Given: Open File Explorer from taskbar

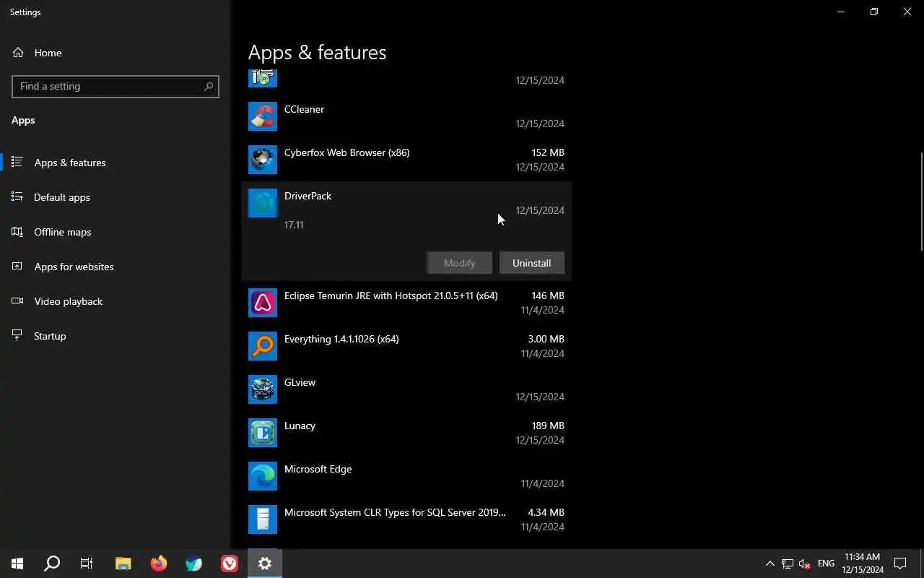Looking at the screenshot, I should (123, 564).
